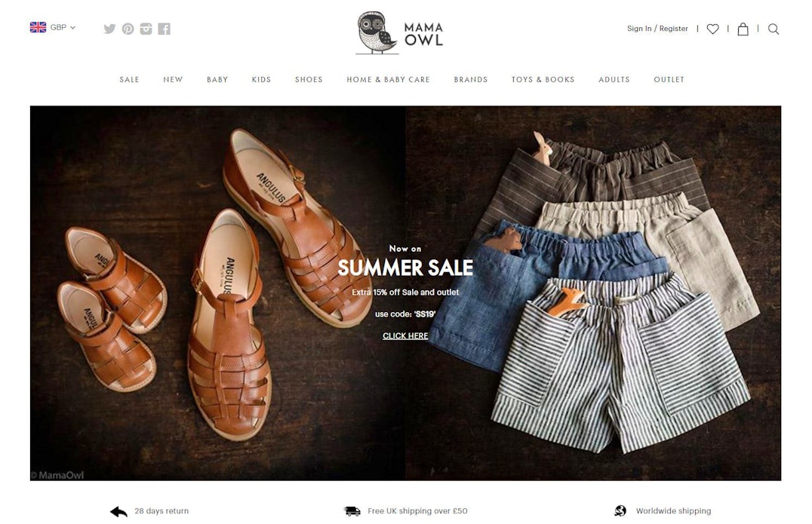The width and height of the screenshot is (812, 524).
Task: Go to TOYS & BOOKS category
Action: click(x=543, y=80)
